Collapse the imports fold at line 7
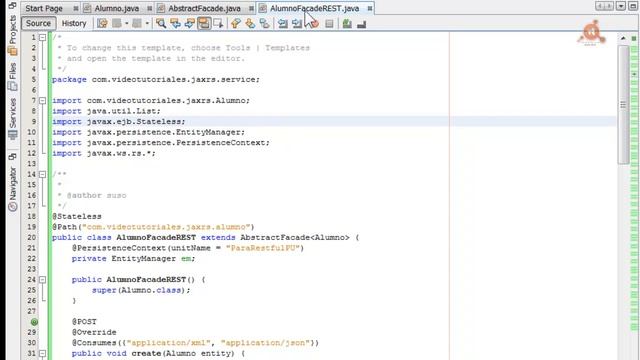Screen dimensions: 640x360 coord(42,100)
